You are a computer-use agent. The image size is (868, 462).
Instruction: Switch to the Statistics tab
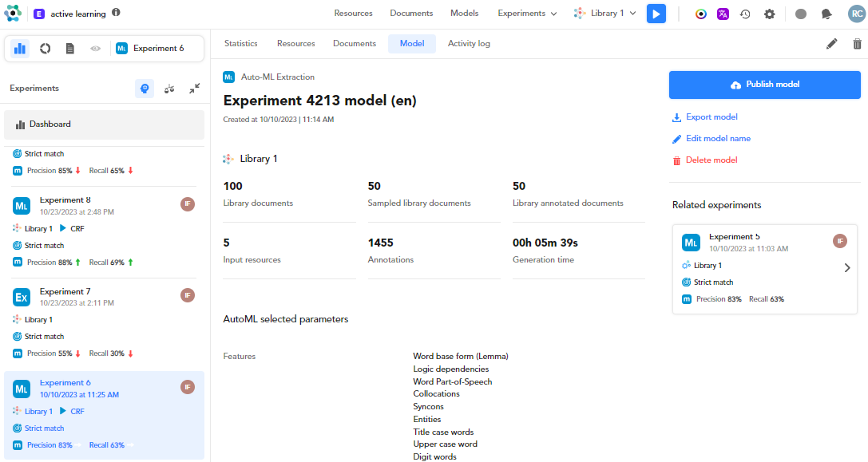[x=240, y=44]
